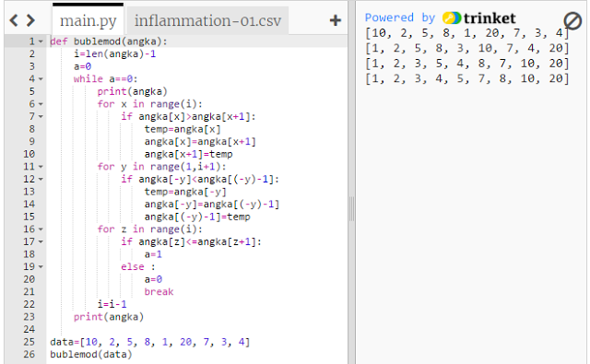Screen dimensions: 590x364
Task: Collapse the while loop fold on line 4
Action: 41,79
